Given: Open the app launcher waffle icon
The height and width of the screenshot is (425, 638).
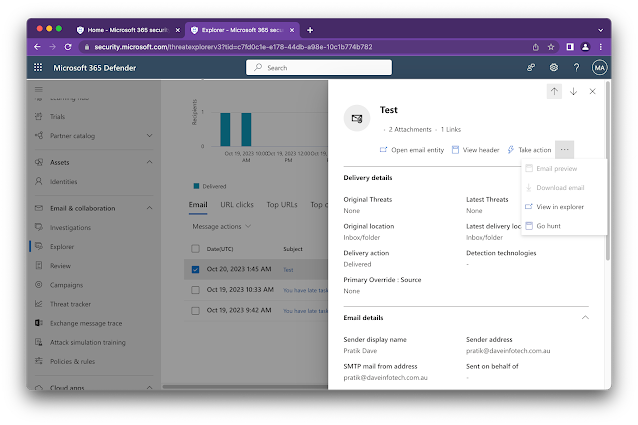Looking at the screenshot, I should pos(38,68).
